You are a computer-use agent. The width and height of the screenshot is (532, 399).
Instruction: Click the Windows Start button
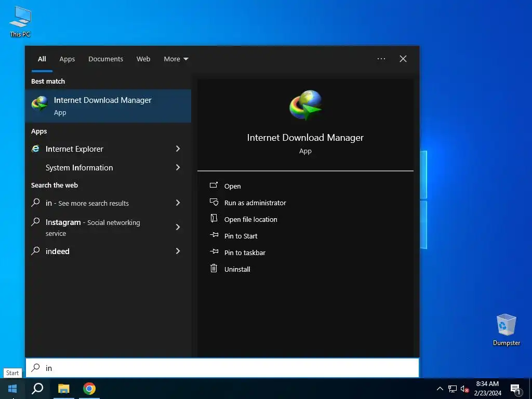pos(12,388)
